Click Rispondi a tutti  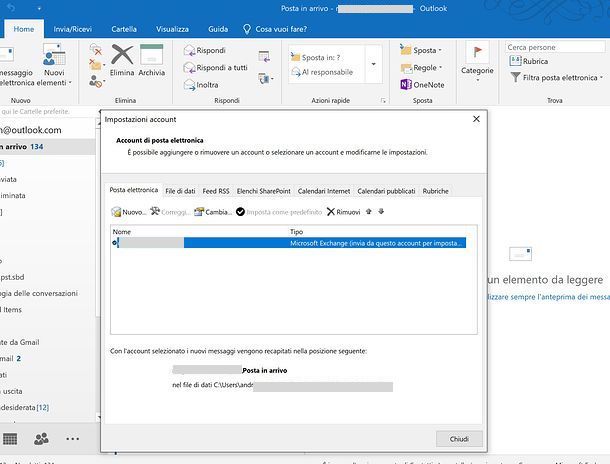point(216,68)
